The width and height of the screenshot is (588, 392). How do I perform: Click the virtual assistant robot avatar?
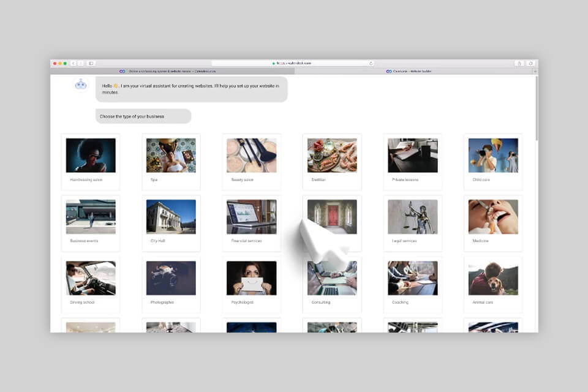tap(81, 85)
